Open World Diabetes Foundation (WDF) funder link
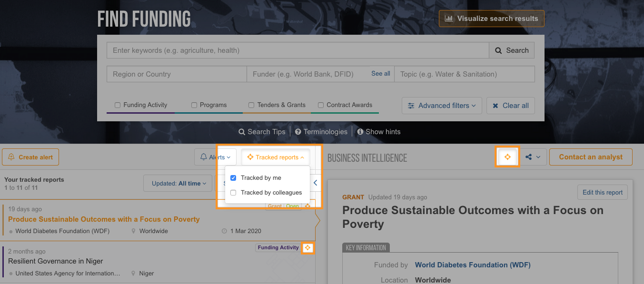The height and width of the screenshot is (284, 644). [x=473, y=265]
